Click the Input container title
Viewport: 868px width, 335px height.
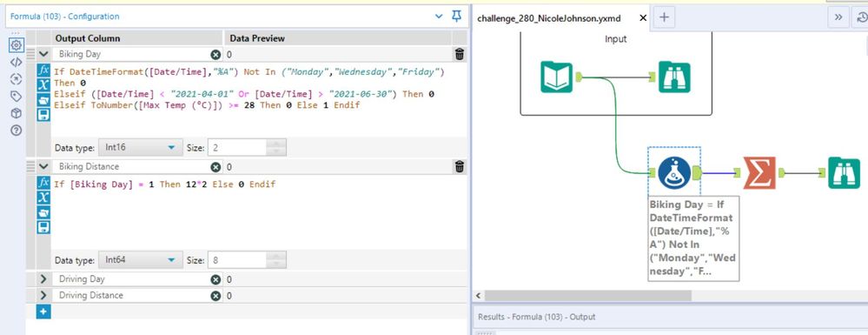(615, 39)
